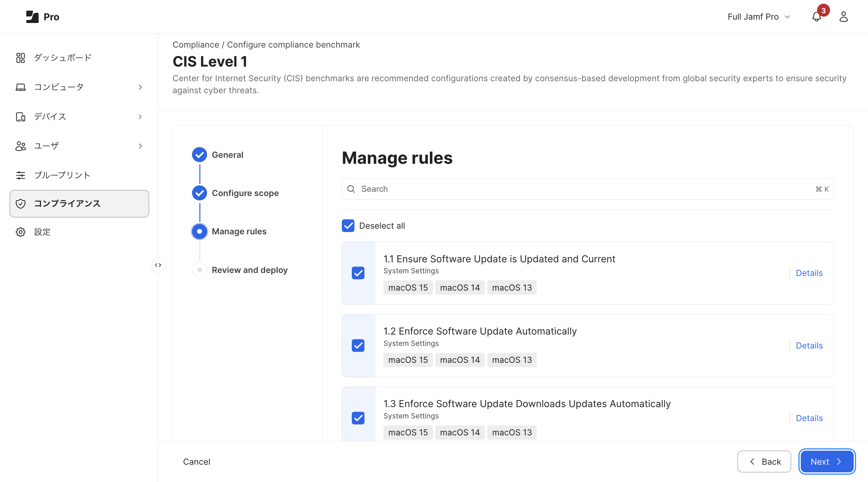
Task: Click the ⌘ K shortcut hint
Action: 822,189
